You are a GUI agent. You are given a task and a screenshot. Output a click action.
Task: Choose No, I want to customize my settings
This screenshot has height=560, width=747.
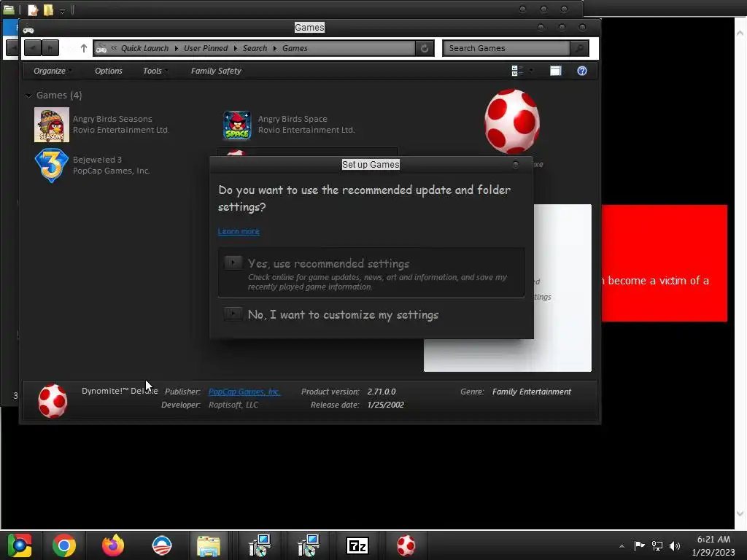click(371, 315)
